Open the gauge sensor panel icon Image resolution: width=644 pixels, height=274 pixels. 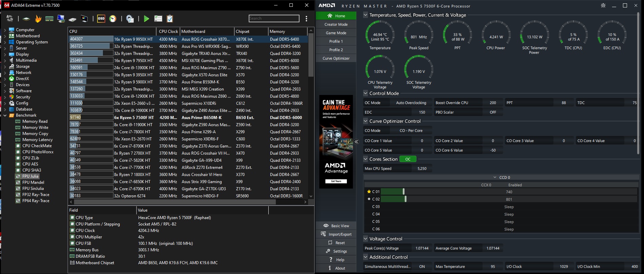[113, 19]
